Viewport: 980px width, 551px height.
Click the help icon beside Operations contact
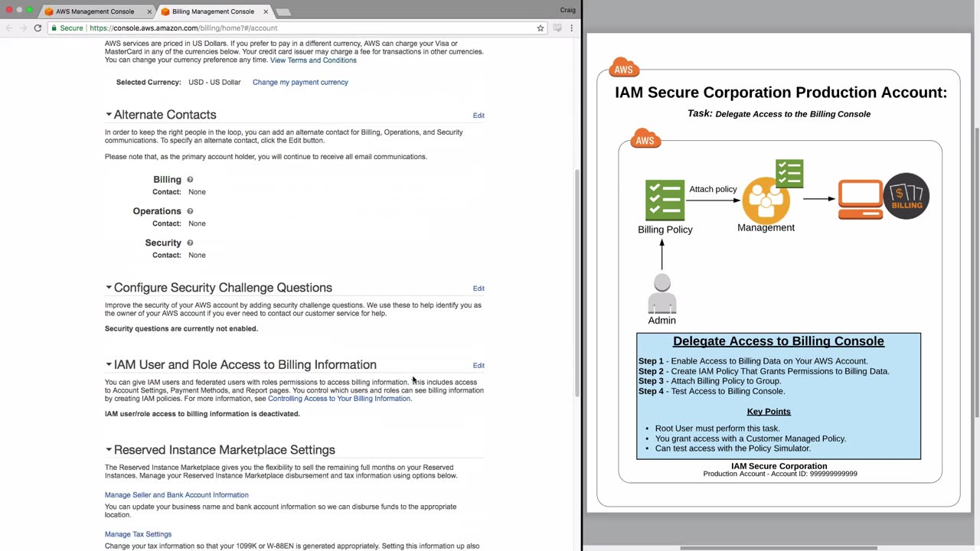(190, 211)
